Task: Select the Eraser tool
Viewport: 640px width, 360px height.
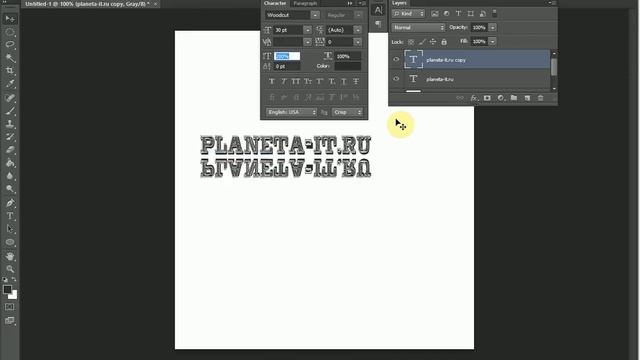Action: tap(10, 150)
